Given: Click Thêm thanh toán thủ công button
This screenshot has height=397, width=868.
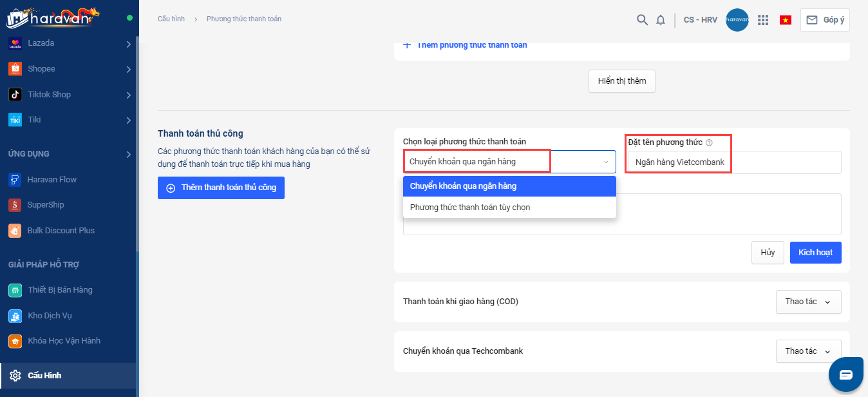Looking at the screenshot, I should tap(221, 188).
